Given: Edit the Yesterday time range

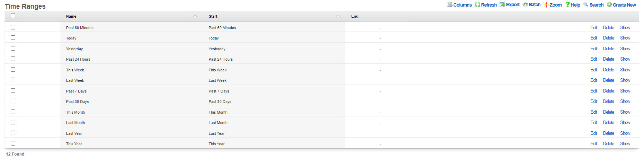Looking at the screenshot, I should [594, 49].
